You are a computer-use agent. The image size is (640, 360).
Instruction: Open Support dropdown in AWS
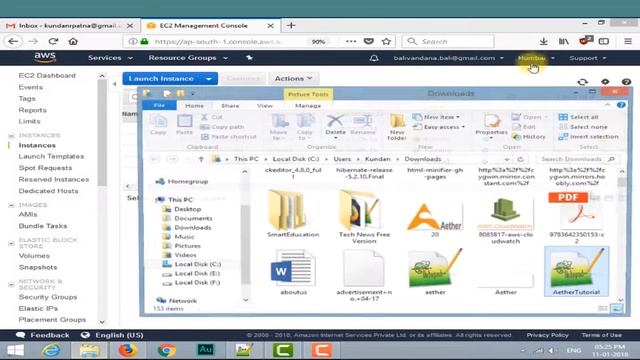coord(587,58)
